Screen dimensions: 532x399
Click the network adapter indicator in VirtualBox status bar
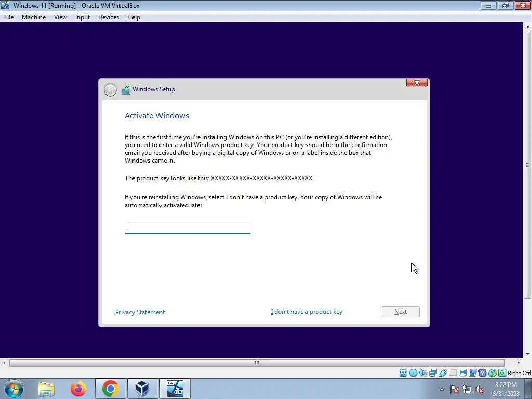coord(433,373)
